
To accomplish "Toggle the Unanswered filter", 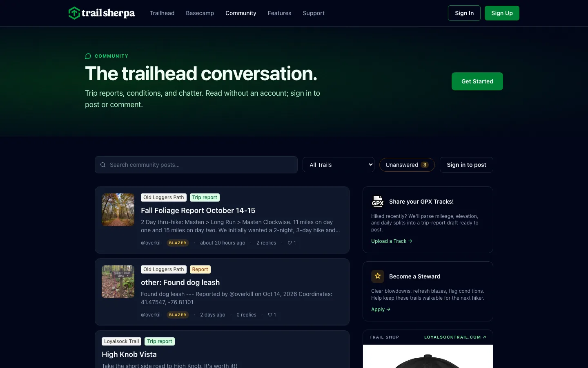I will click(x=407, y=165).
